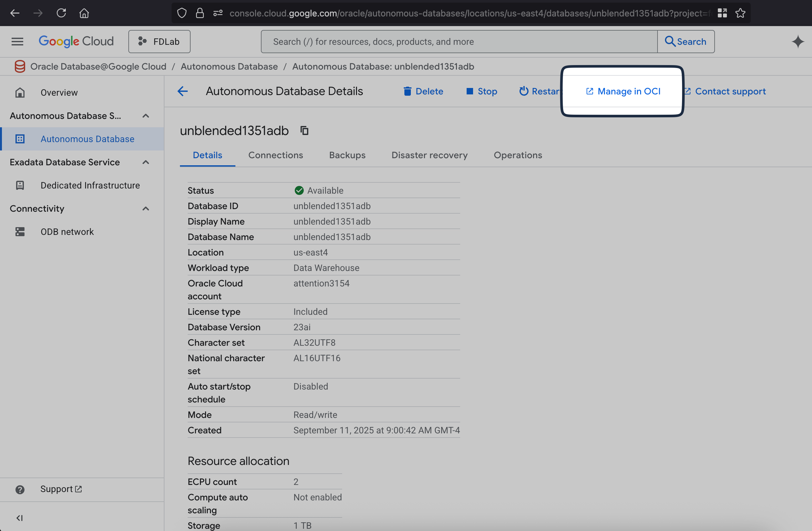Click the AL32UTF8 character set value
The image size is (812, 531).
(x=314, y=343)
